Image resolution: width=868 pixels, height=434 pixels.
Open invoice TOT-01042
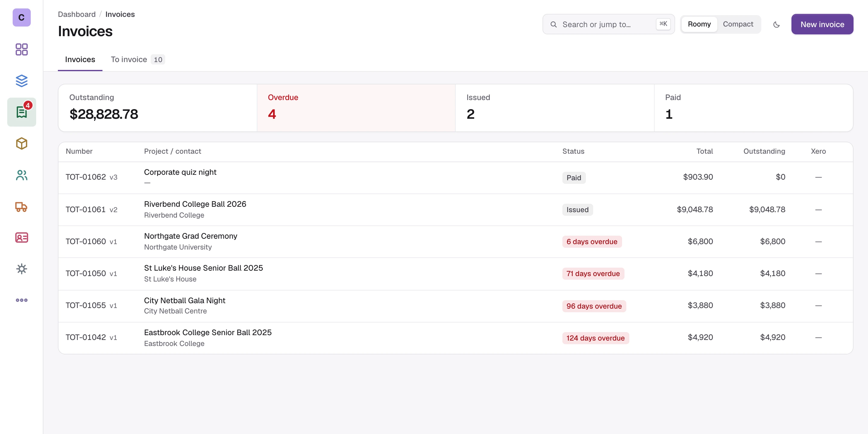pos(456,338)
